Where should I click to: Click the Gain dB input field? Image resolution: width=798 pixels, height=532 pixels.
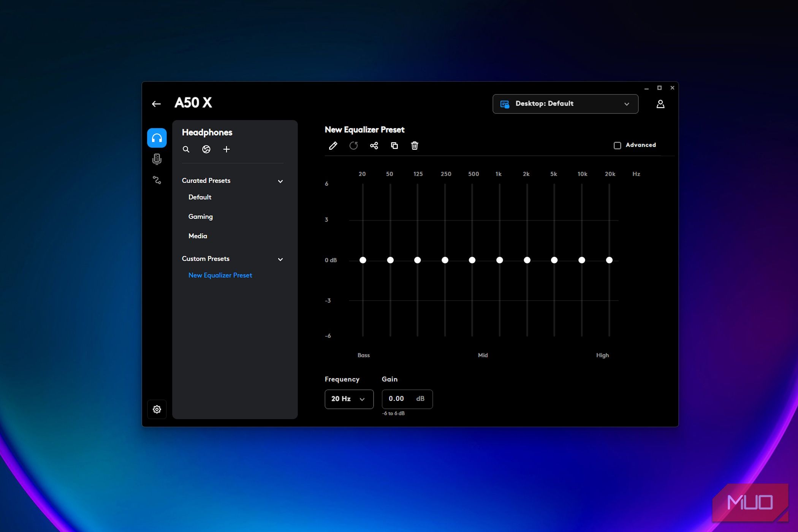click(x=401, y=399)
